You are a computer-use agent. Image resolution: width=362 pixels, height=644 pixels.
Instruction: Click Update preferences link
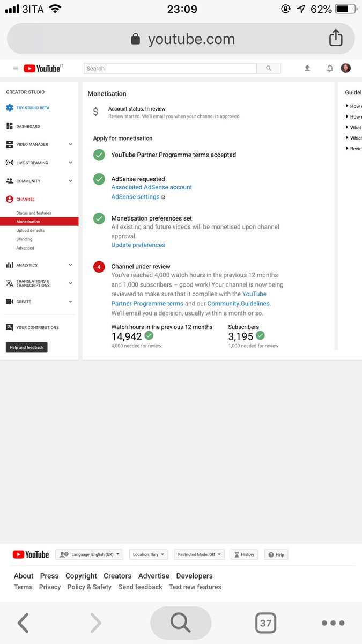coord(138,245)
